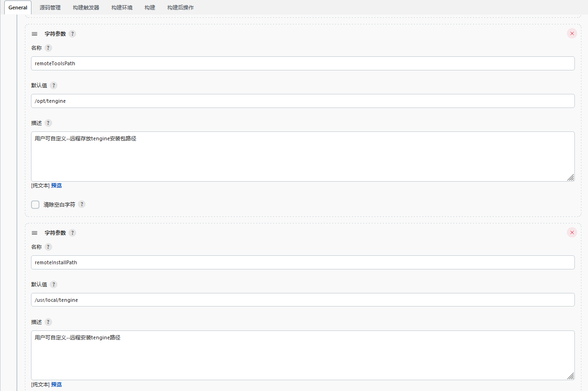Click the second 字符参数 heading text
This screenshot has height=391, width=588.
[x=55, y=233]
